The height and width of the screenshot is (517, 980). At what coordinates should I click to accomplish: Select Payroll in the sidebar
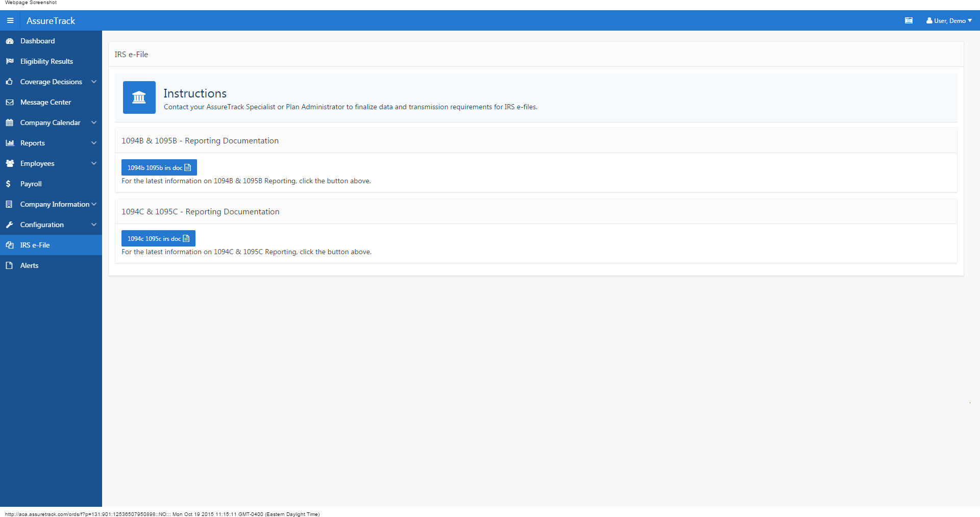click(51, 184)
